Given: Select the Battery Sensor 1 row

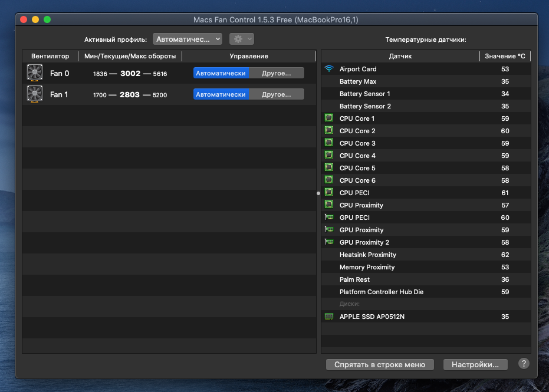Looking at the screenshot, I should click(x=426, y=94).
